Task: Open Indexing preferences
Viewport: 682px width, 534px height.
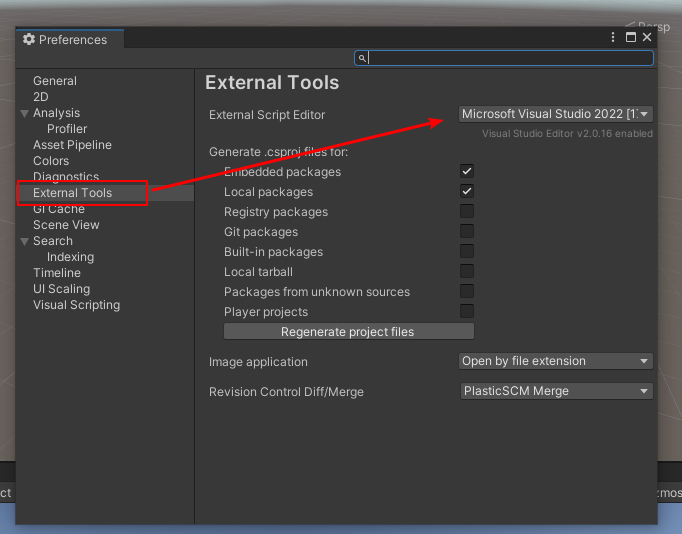Action: 70,257
